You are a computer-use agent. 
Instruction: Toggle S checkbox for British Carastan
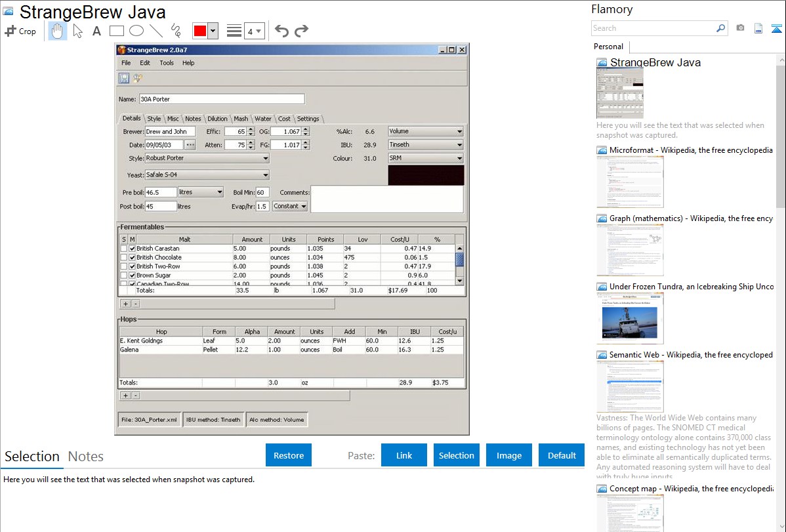pyautogui.click(x=124, y=248)
